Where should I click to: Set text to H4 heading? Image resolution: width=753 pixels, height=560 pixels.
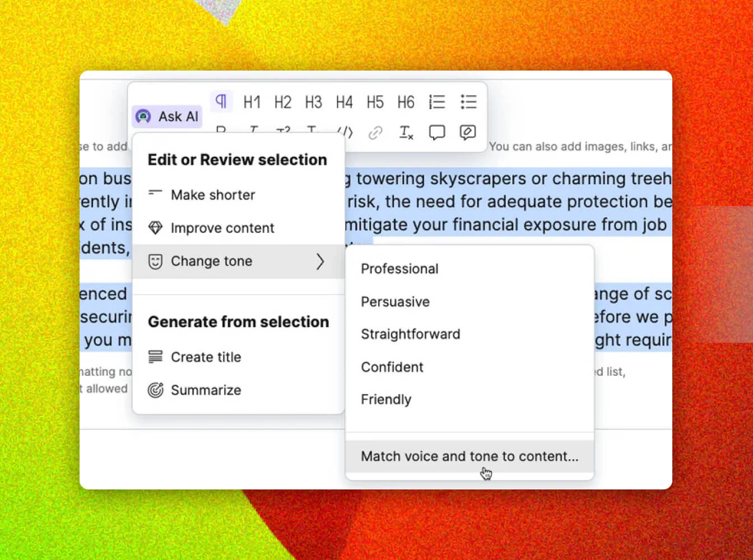coord(344,102)
